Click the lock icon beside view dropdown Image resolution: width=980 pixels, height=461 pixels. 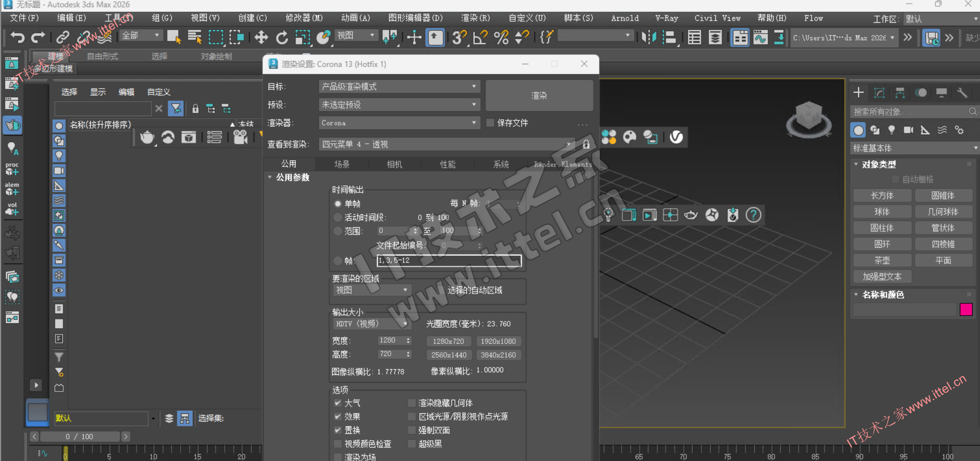click(586, 145)
